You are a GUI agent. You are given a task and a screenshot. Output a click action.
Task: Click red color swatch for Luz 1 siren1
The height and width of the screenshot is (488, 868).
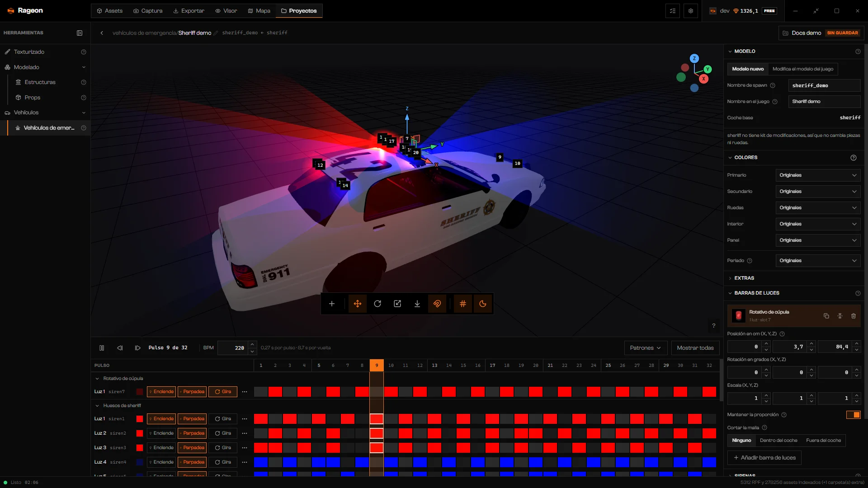tap(140, 419)
